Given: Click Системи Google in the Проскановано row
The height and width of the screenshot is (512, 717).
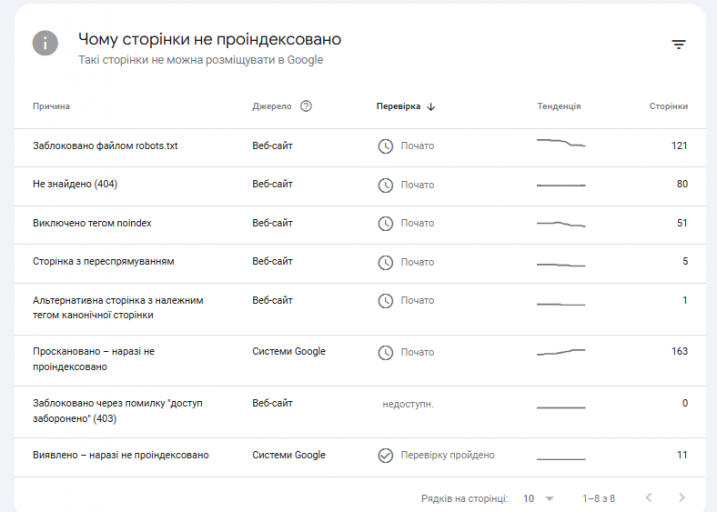Looking at the screenshot, I should tap(289, 352).
